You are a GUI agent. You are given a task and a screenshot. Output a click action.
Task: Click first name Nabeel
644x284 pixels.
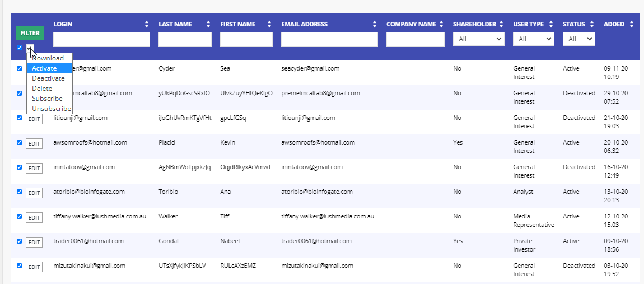[230, 241]
